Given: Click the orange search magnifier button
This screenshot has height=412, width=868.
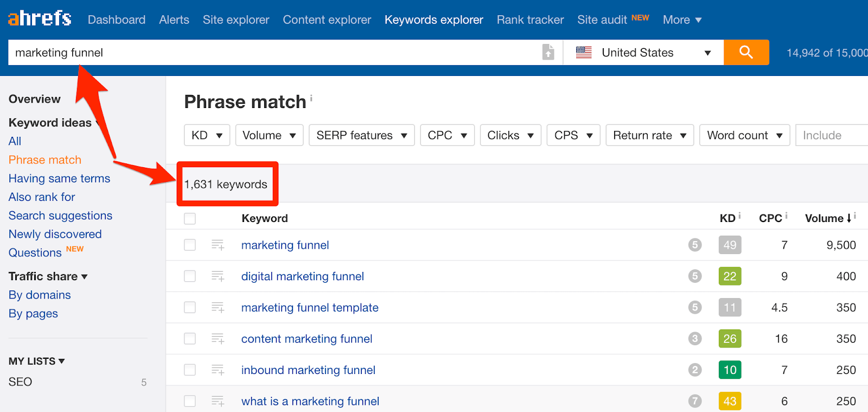Looking at the screenshot, I should point(746,52).
